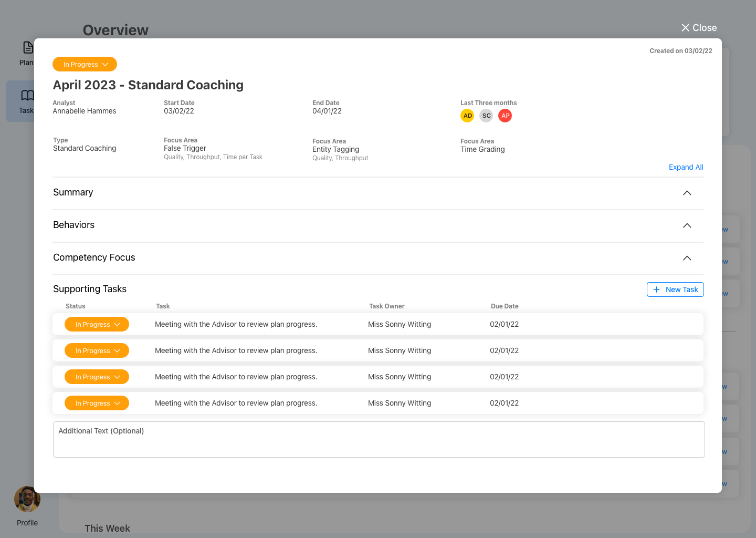Select the third Meeting with the Advisor row

coord(236,377)
